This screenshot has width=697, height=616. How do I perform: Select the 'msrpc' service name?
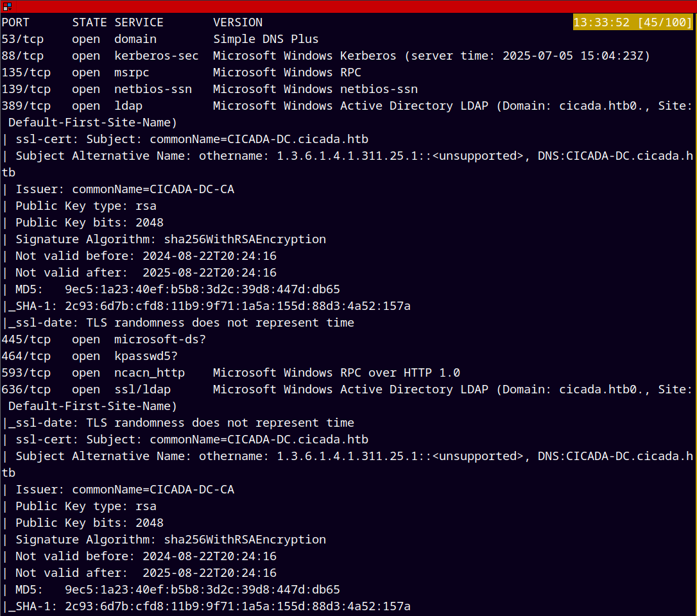pyautogui.click(x=132, y=73)
